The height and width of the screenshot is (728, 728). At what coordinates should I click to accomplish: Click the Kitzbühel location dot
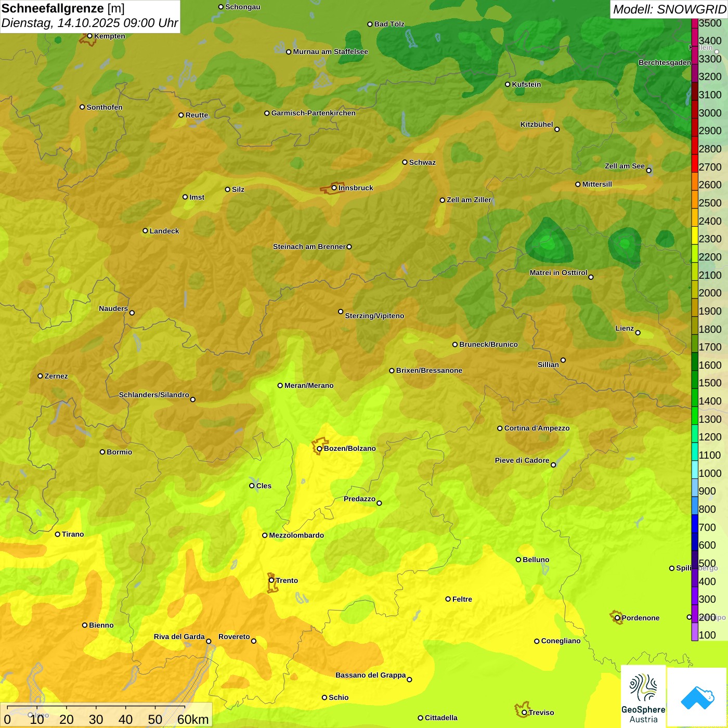[557, 129]
